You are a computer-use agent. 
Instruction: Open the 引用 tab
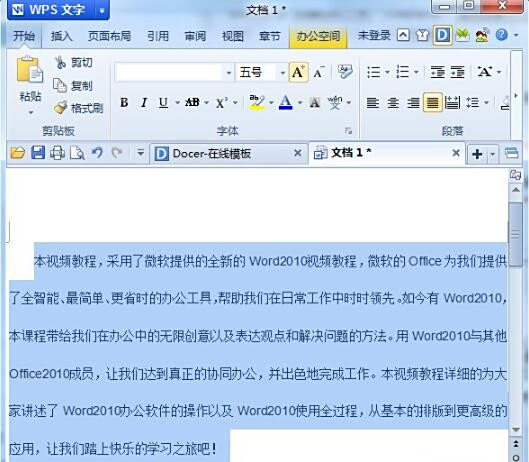pyautogui.click(x=158, y=36)
